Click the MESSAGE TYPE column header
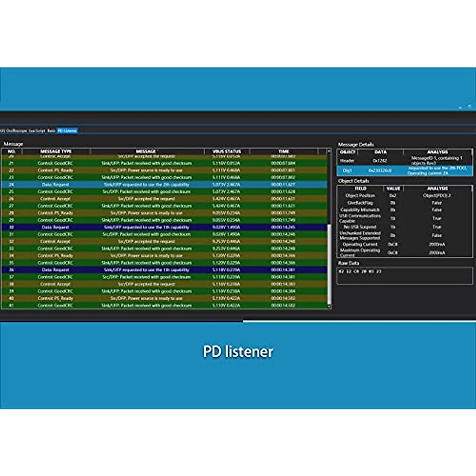476x476 pixels. [56, 151]
